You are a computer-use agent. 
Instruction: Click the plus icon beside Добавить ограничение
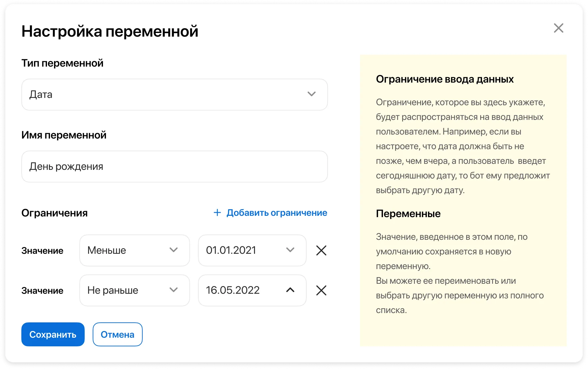click(217, 212)
